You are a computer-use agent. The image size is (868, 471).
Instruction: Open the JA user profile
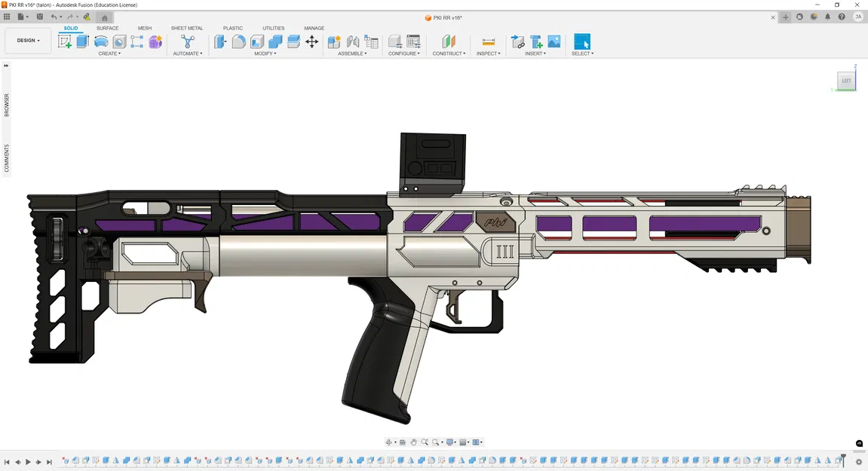858,17
